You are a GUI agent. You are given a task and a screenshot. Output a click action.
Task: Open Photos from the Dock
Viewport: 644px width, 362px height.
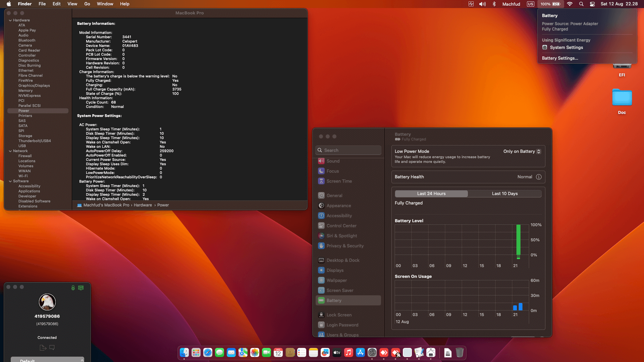tap(255, 353)
